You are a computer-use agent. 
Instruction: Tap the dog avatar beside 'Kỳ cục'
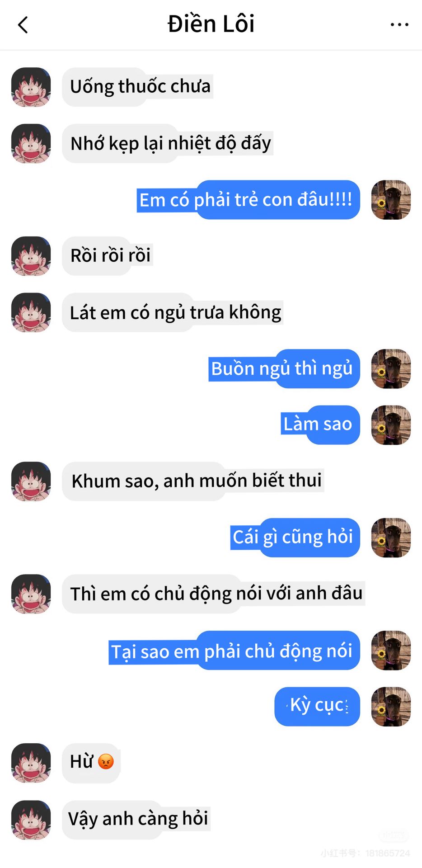tap(391, 707)
